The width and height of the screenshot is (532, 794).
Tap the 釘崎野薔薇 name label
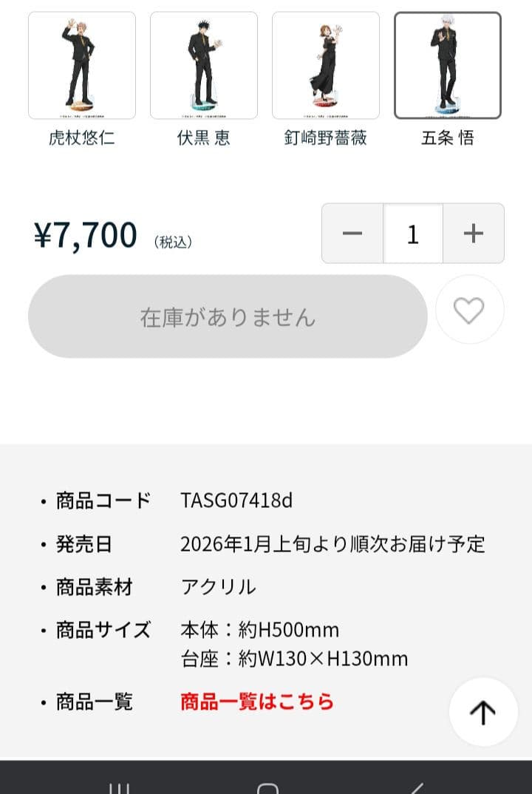(x=326, y=138)
